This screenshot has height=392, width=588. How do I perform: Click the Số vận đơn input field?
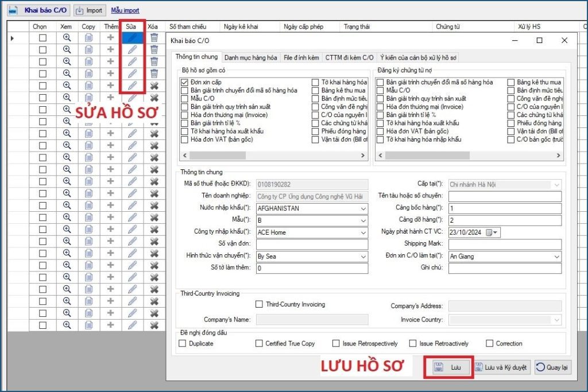tap(312, 244)
